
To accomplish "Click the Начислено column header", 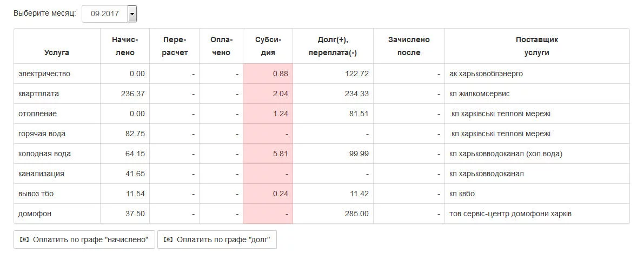I will tap(125, 46).
